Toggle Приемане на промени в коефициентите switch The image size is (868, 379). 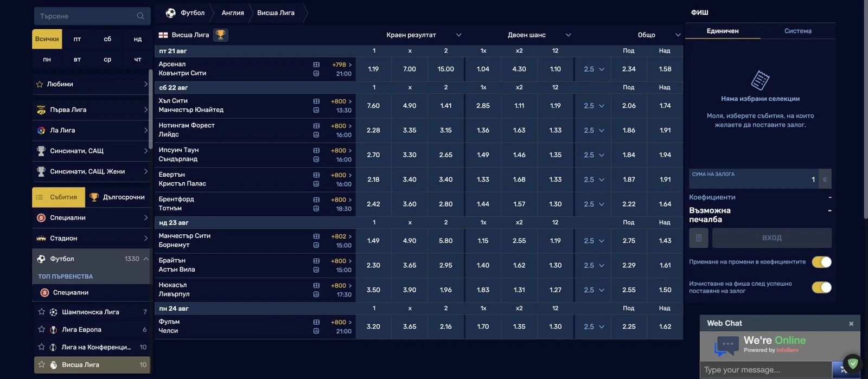point(821,262)
